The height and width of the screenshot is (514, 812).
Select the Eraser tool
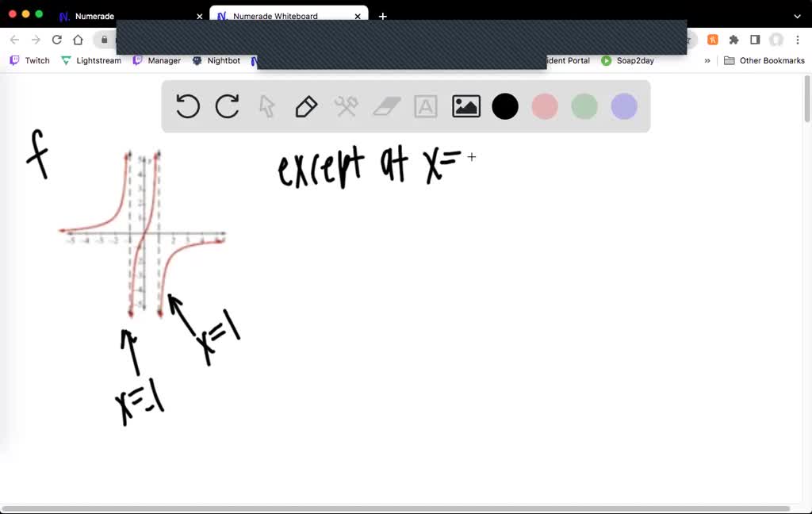coord(385,105)
